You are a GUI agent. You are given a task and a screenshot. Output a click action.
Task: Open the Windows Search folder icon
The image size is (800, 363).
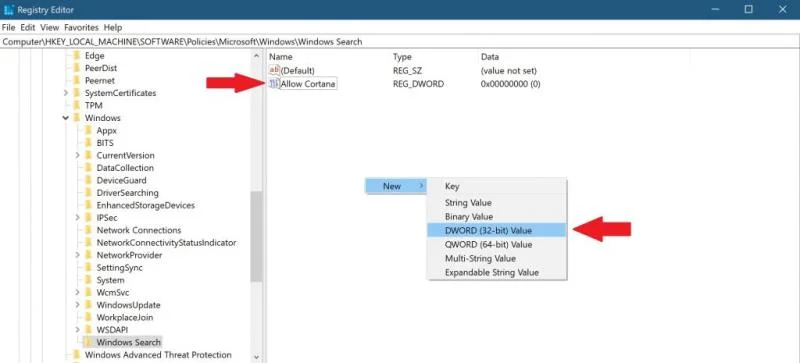[x=88, y=342]
